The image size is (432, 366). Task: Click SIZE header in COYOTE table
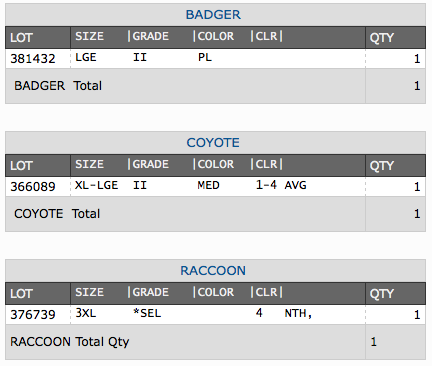(x=89, y=164)
